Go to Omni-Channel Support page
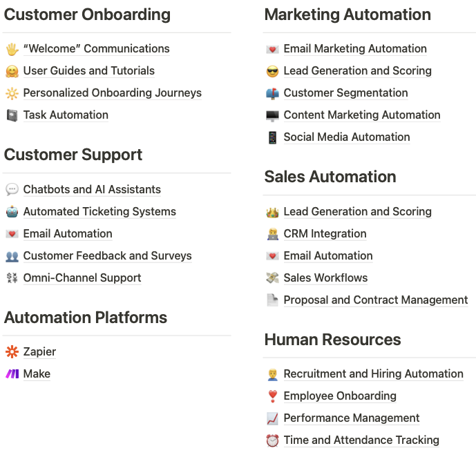Viewport: 476px width, 457px height. click(x=82, y=278)
